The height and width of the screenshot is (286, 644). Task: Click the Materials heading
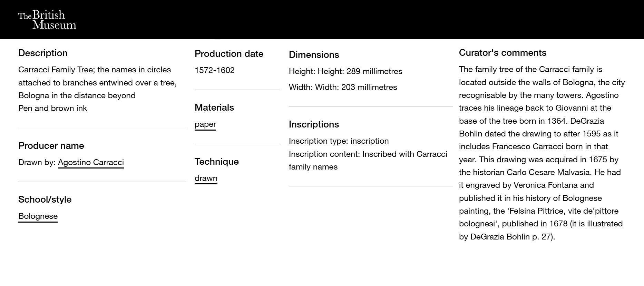pos(214,108)
